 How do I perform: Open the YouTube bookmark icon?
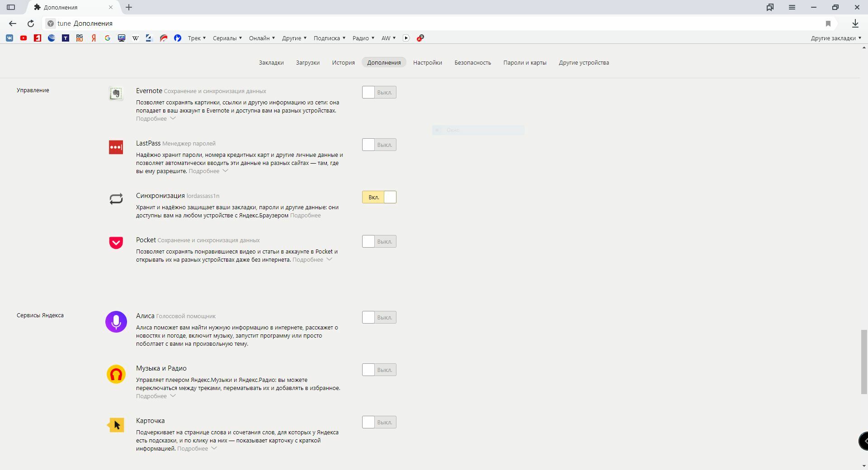click(x=24, y=38)
